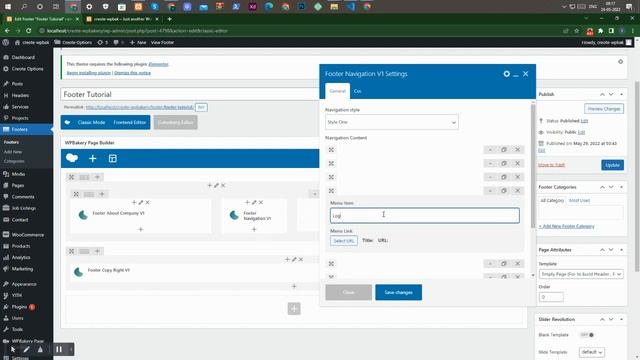Viewport: 640px width, 360px height.
Task: Click the WPBakery cloud logo icon
Action: click(72, 158)
